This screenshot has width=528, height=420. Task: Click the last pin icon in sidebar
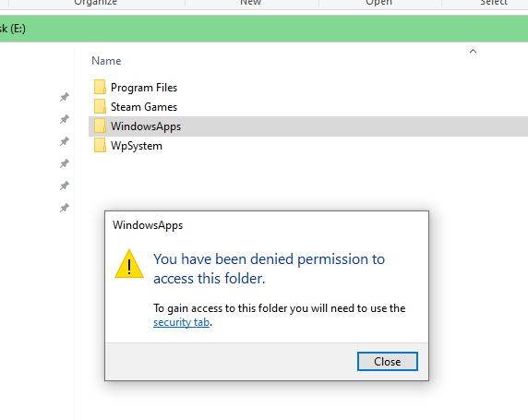(65, 208)
